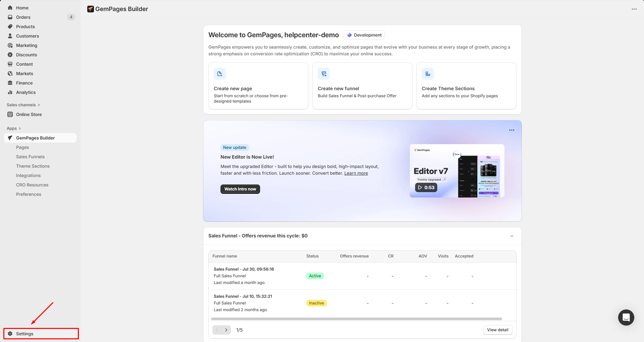Expand the Apps section
644x342 pixels.
click(x=14, y=128)
